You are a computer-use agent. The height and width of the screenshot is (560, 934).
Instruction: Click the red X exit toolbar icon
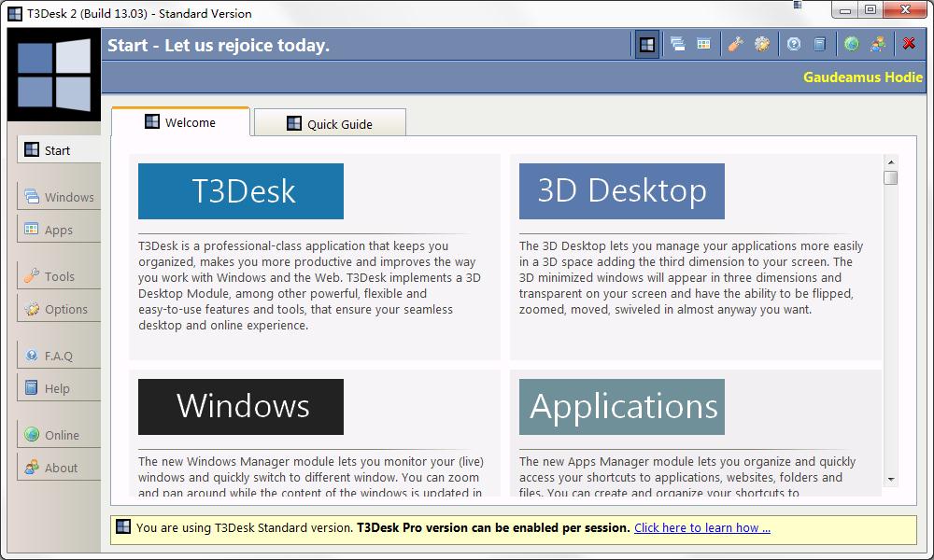[x=909, y=44]
